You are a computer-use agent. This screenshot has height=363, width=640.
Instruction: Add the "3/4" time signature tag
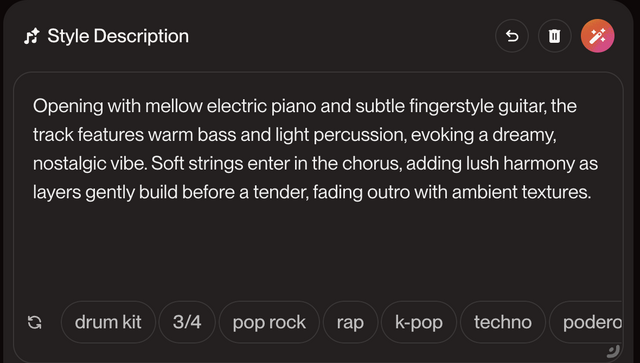(x=187, y=322)
